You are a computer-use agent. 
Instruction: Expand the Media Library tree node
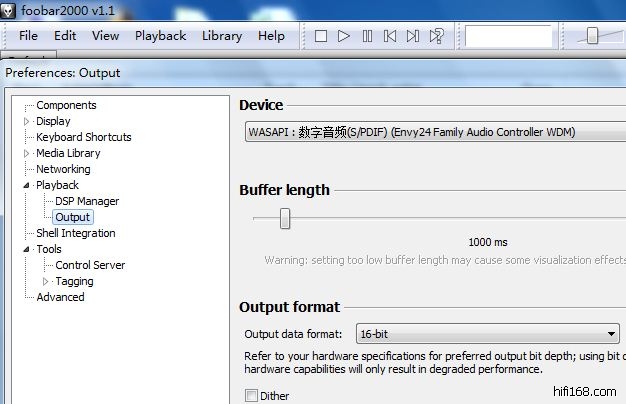(28, 153)
